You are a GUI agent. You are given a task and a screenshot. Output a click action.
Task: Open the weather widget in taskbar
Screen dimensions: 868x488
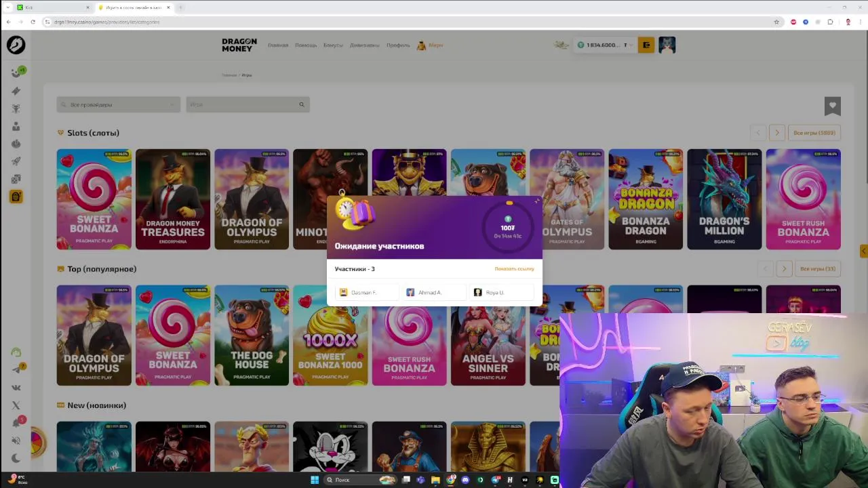pyautogui.click(x=16, y=479)
